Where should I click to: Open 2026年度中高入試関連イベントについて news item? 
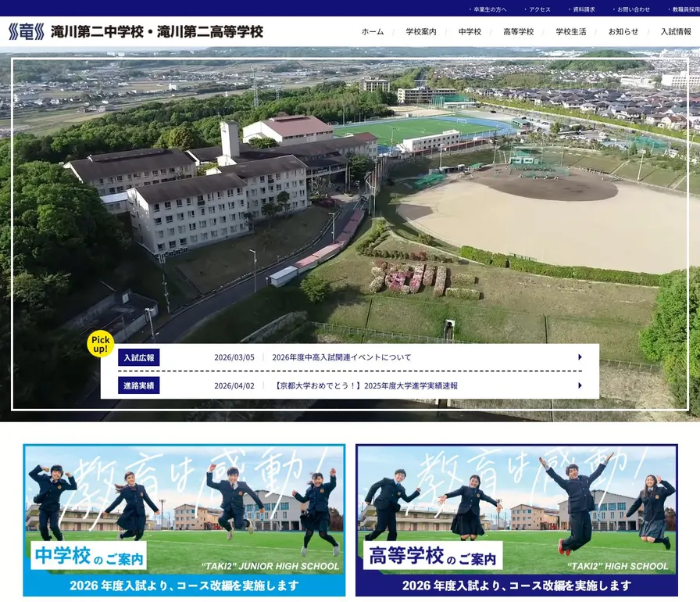tap(341, 357)
